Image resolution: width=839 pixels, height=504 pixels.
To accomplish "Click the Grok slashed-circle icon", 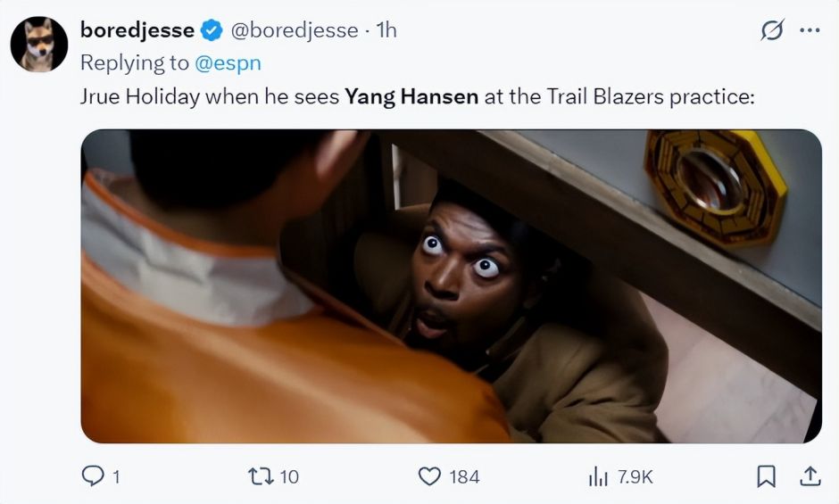I will tap(773, 30).
